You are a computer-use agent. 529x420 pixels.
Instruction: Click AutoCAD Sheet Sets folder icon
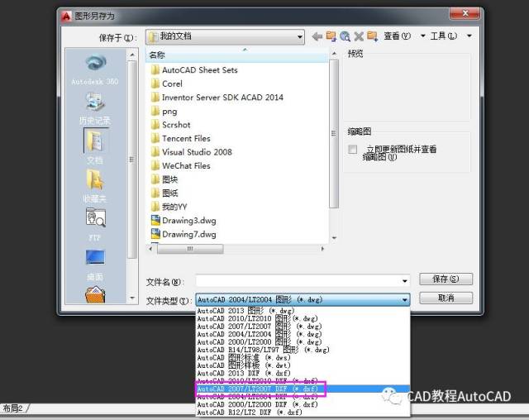155,69
